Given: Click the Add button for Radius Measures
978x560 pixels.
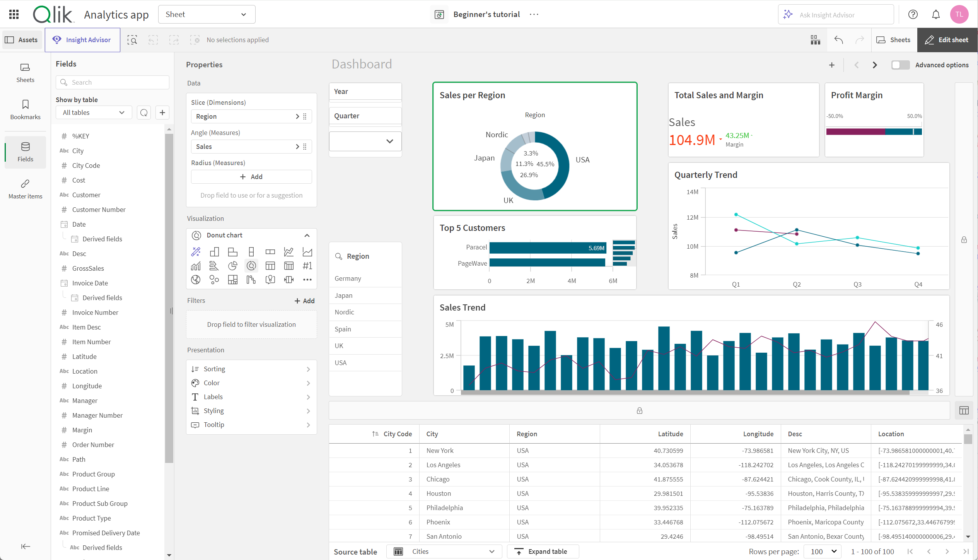Looking at the screenshot, I should click(251, 177).
